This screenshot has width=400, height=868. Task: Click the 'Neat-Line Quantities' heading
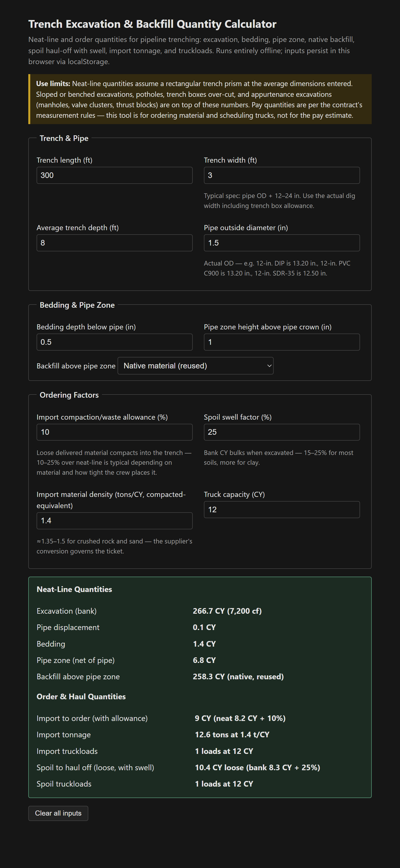[x=74, y=589]
